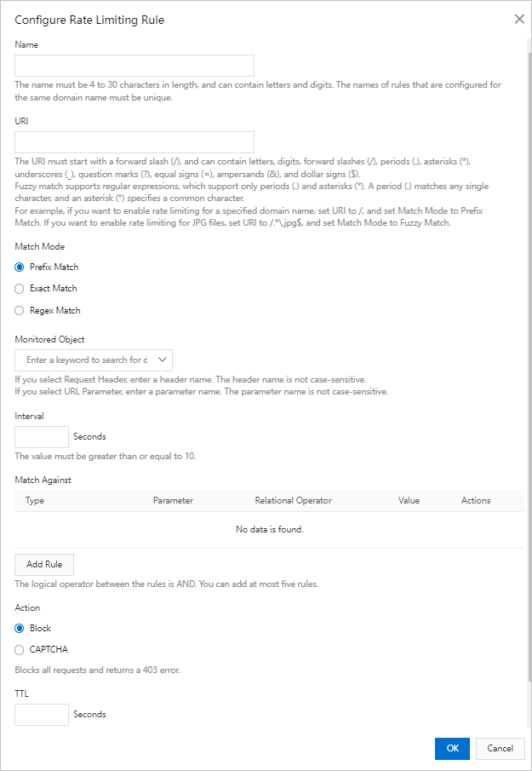The height and width of the screenshot is (771, 532).
Task: Click the TTL seconds input field
Action: click(42, 715)
